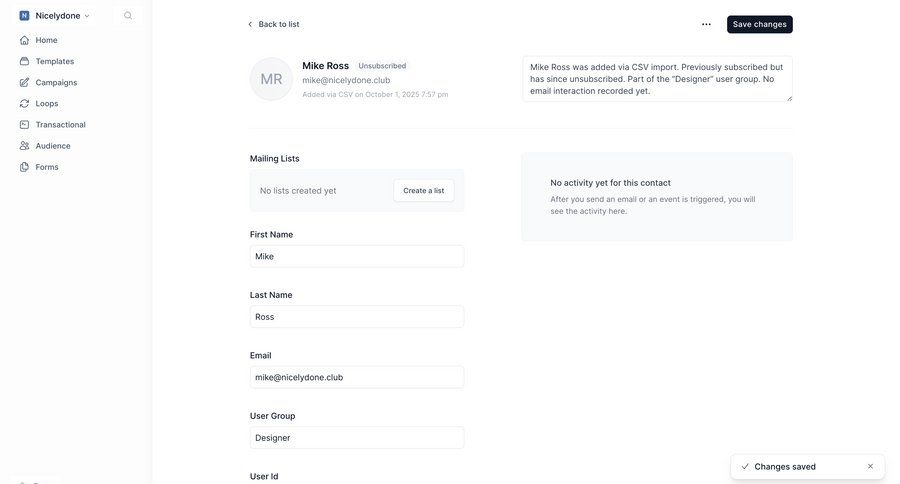Click the Campaigns pencil icon
900x484 pixels.
click(x=24, y=82)
